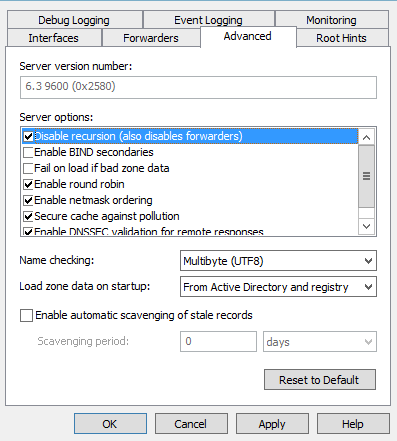Open Load zone data on startup dropdown
This screenshot has width=397, height=441.
[x=278, y=287]
